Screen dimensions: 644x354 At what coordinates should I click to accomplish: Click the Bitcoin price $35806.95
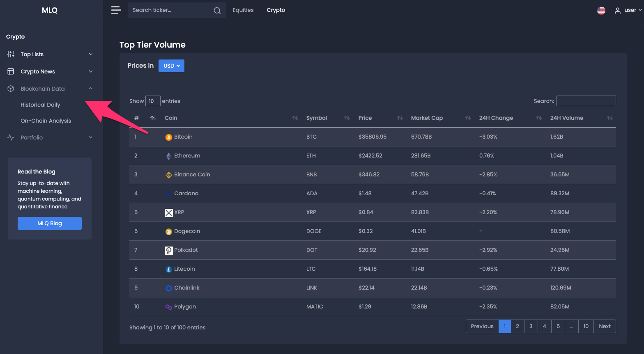click(x=373, y=137)
